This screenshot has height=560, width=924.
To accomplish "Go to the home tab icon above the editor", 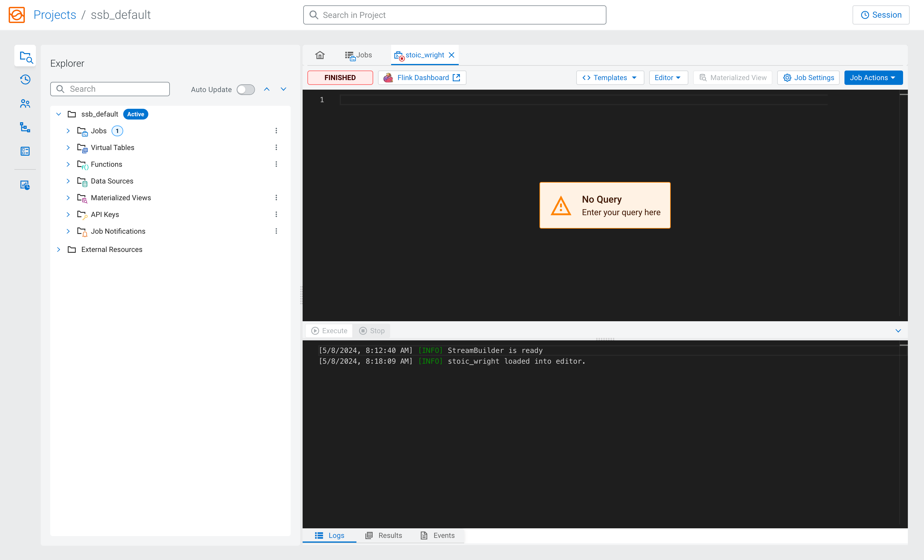I will (x=320, y=55).
